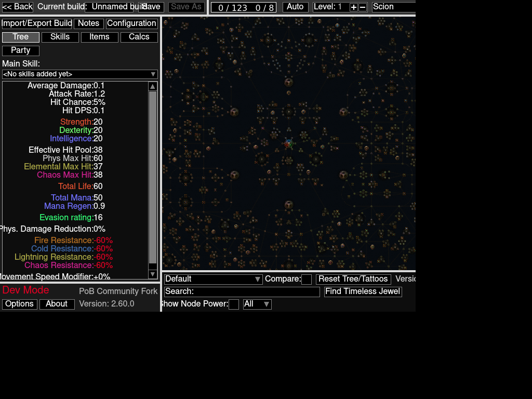The width and height of the screenshot is (532, 399).
Task: Click the tree Search input field
Action: pos(242,292)
